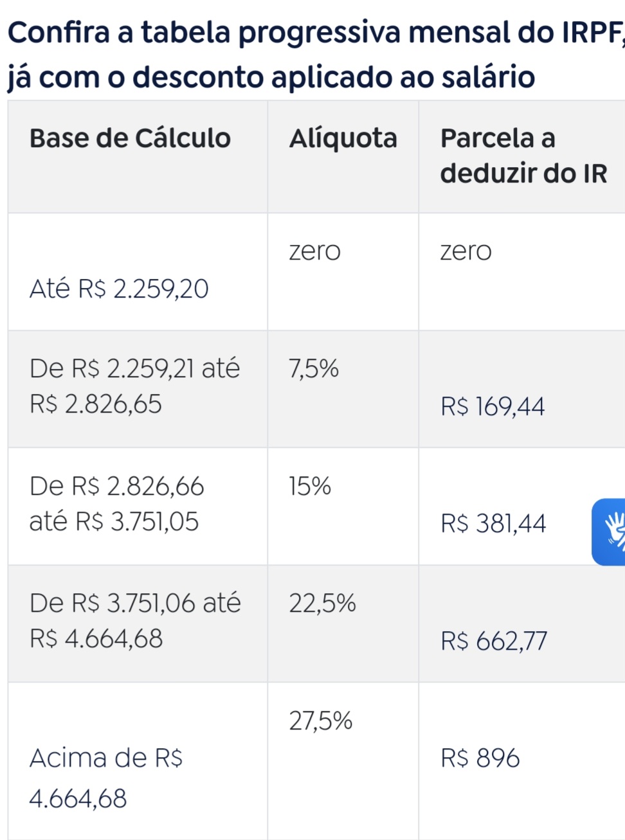
Task: Open the Libras sign-language accessibility widget
Action: [x=610, y=532]
